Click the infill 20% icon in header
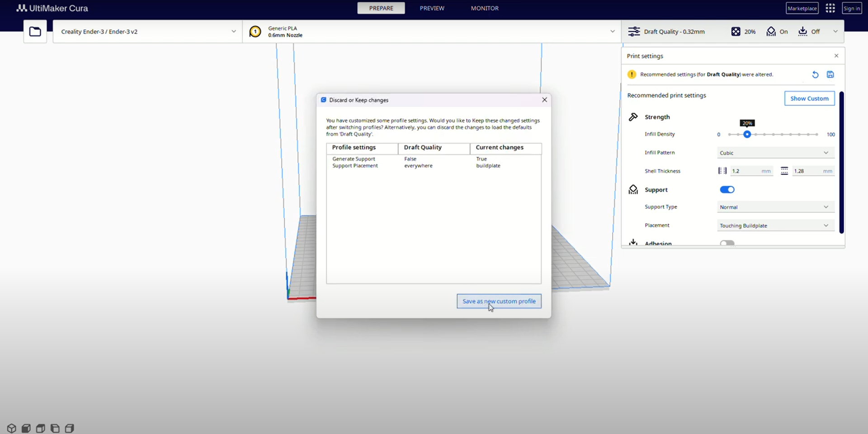The image size is (868, 434). [736, 32]
